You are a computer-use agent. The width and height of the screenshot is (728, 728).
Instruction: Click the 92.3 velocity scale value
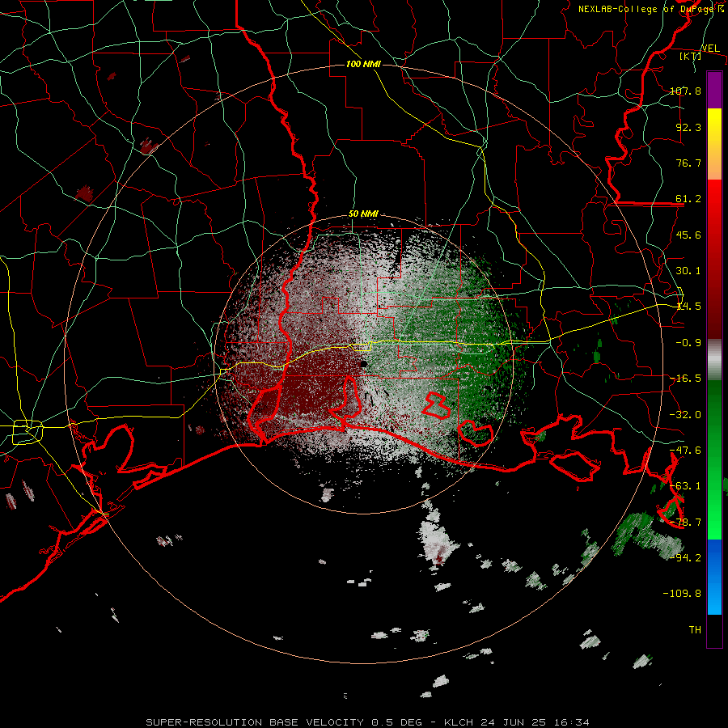click(x=688, y=127)
